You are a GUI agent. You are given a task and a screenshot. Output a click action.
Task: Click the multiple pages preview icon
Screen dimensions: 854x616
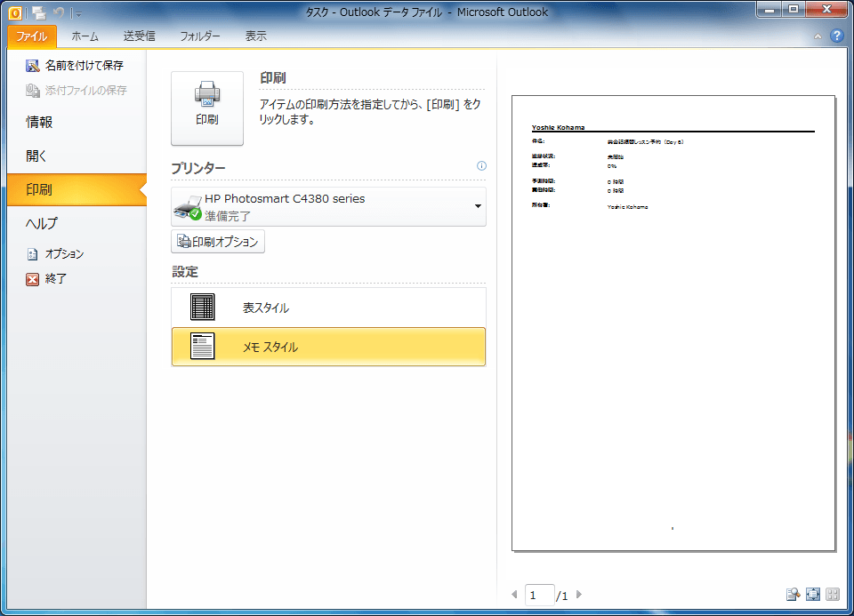click(833, 595)
